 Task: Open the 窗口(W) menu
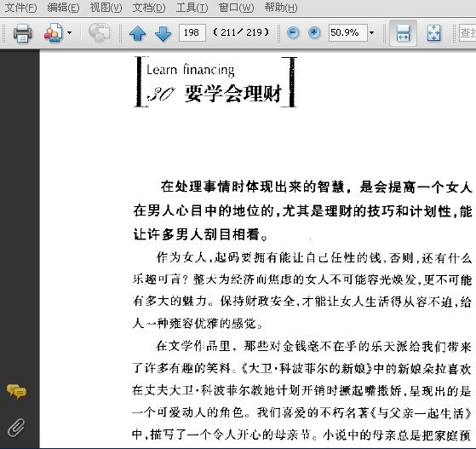coord(236,7)
